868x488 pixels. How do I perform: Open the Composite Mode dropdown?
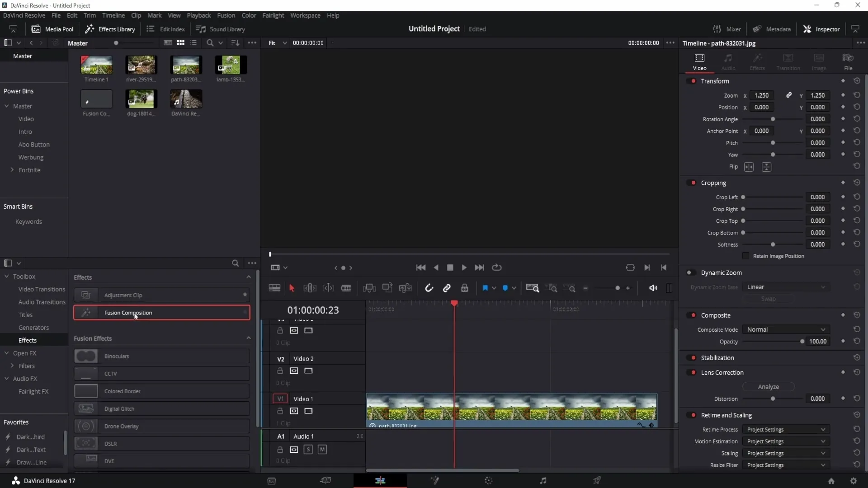(786, 330)
